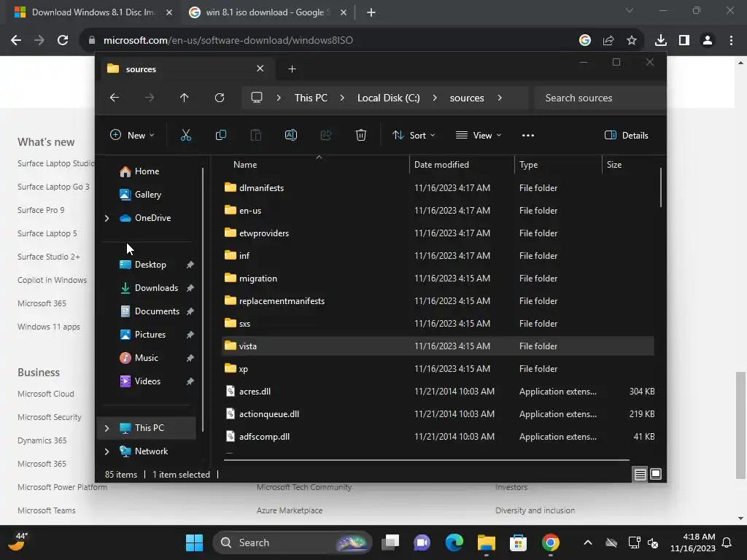Switch to Download Windows 8.1 Disc Image tab
Image resolution: width=747 pixels, height=560 pixels.
[92, 12]
